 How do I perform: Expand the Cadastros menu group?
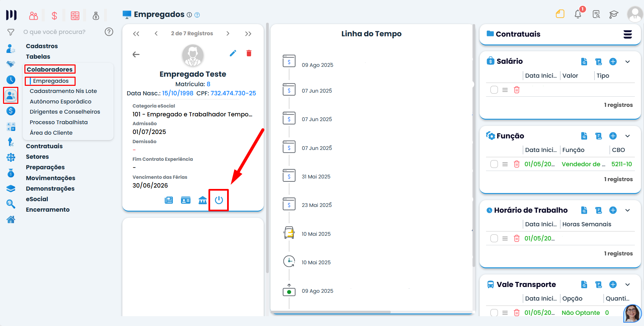click(42, 46)
